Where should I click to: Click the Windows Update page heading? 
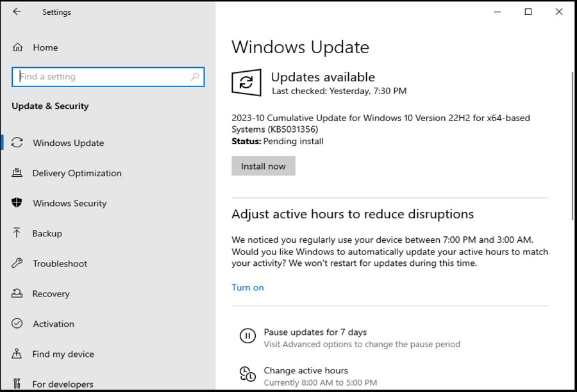(x=300, y=47)
